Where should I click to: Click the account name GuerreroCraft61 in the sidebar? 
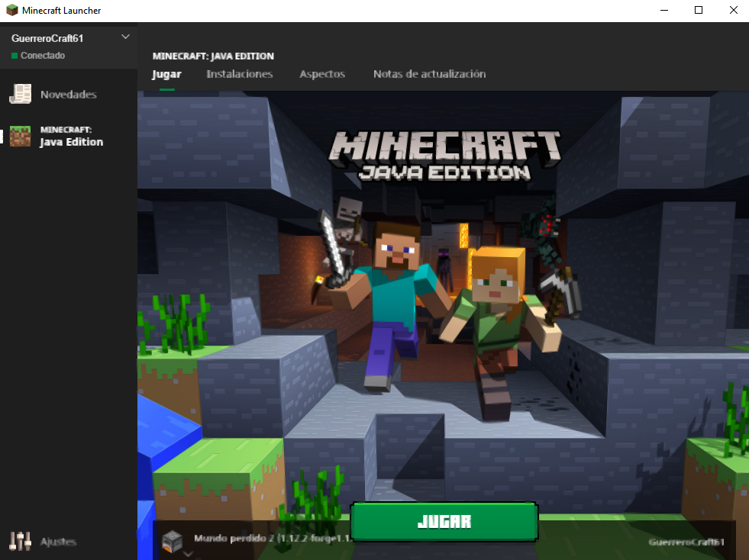[47, 39]
